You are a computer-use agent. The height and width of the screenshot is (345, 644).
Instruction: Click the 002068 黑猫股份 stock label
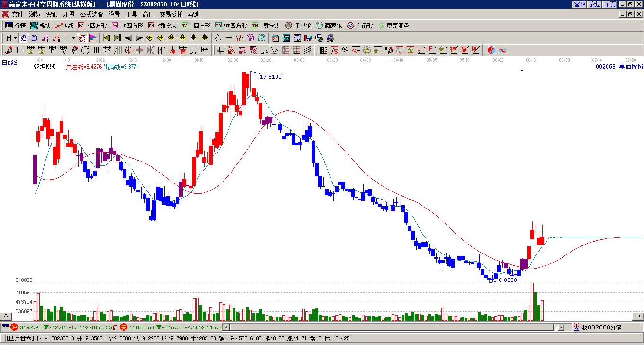[619, 67]
